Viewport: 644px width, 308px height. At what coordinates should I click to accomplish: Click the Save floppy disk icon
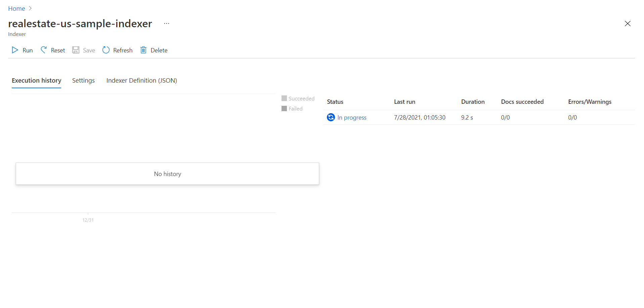click(76, 50)
